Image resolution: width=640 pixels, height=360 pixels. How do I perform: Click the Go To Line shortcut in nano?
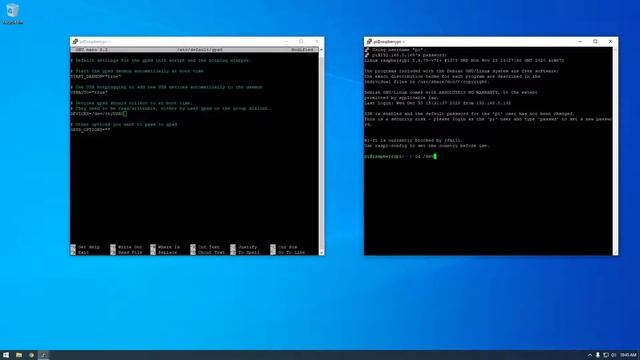288,253
